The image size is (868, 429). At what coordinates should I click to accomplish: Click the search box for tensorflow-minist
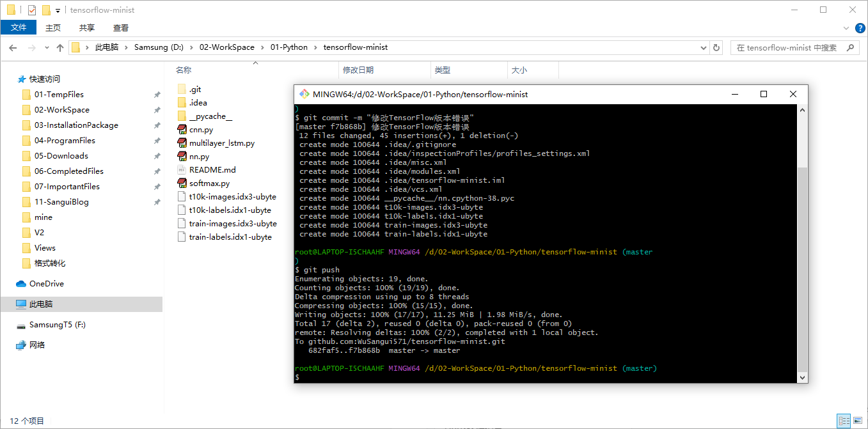tap(787, 47)
